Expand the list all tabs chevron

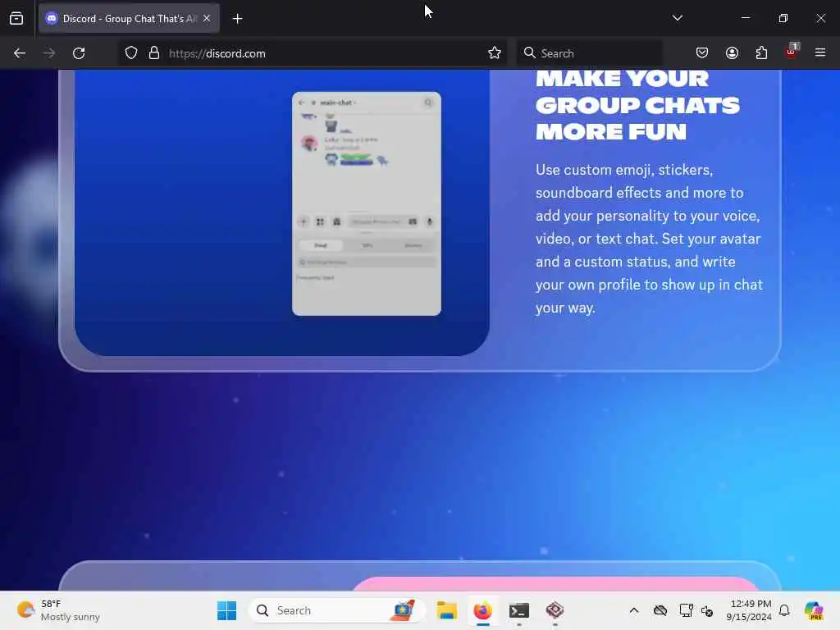click(677, 18)
